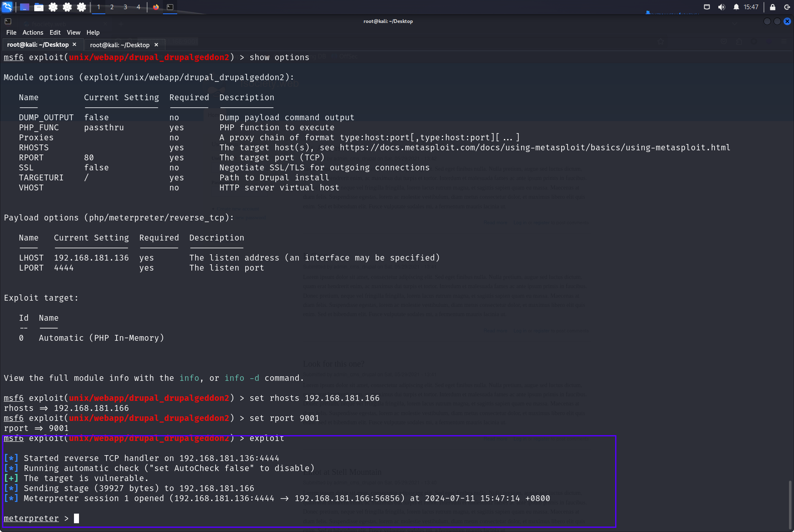Switch to workspace 3
The width and height of the screenshot is (794, 532).
(x=125, y=7)
